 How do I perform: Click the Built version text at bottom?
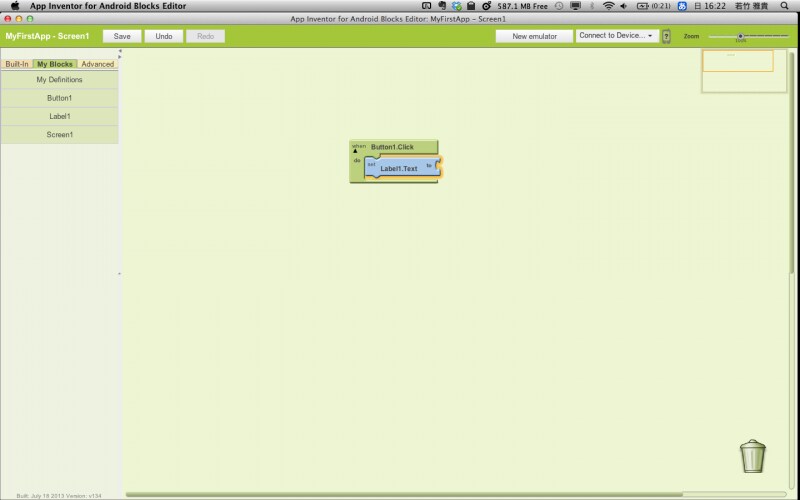click(x=59, y=496)
